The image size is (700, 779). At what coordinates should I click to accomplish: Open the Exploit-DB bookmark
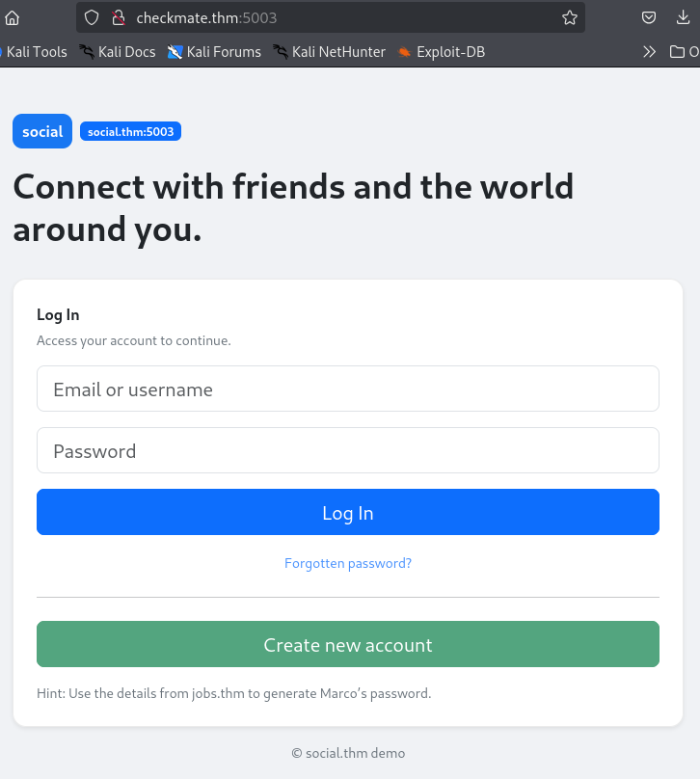(x=442, y=52)
